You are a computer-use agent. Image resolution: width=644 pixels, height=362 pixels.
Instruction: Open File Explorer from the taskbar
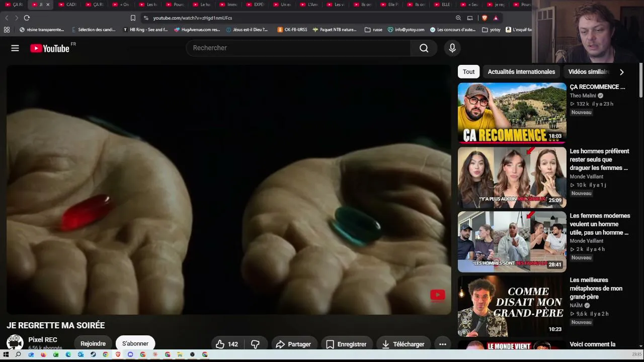(x=180, y=354)
